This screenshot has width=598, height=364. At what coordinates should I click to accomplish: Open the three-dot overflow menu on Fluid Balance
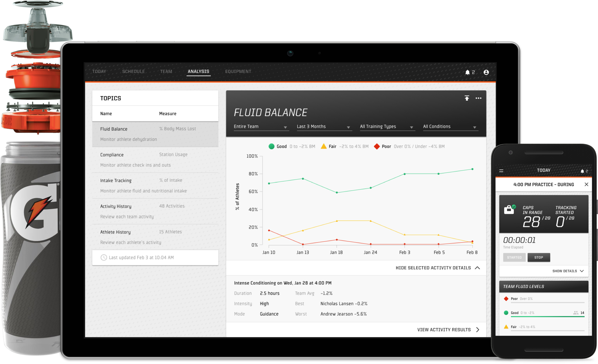coord(479,98)
